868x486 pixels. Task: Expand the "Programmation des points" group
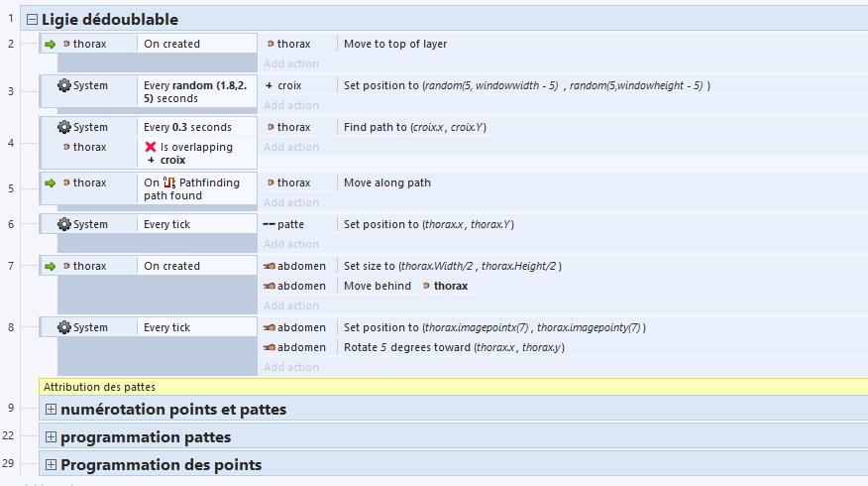(x=51, y=464)
